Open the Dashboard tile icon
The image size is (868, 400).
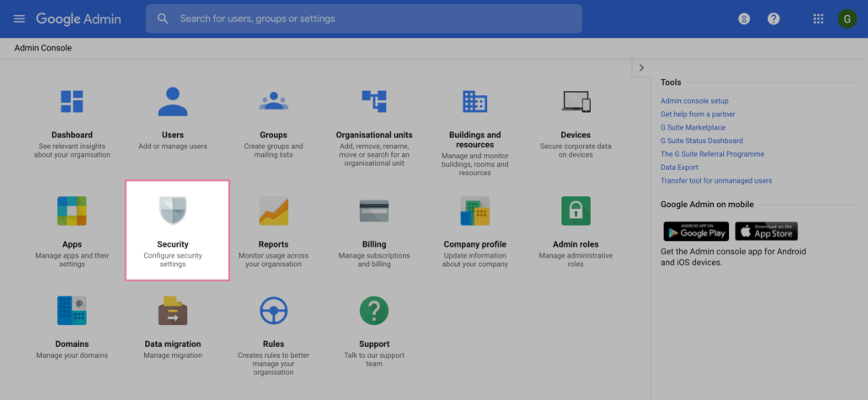click(72, 102)
